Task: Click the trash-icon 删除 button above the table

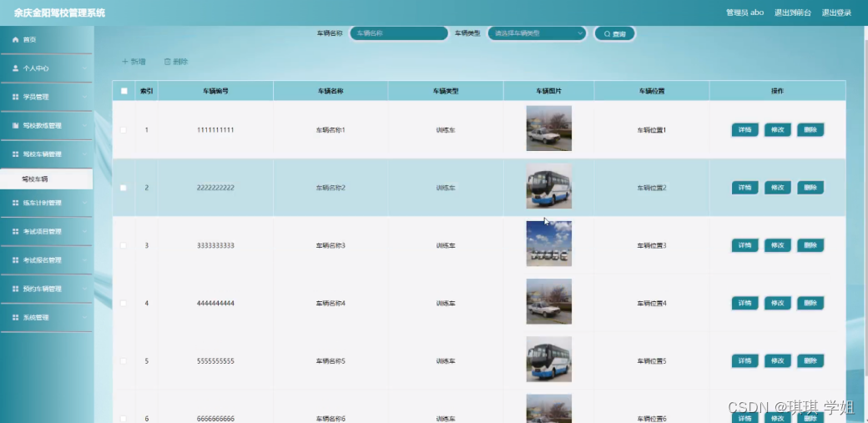Action: click(176, 62)
